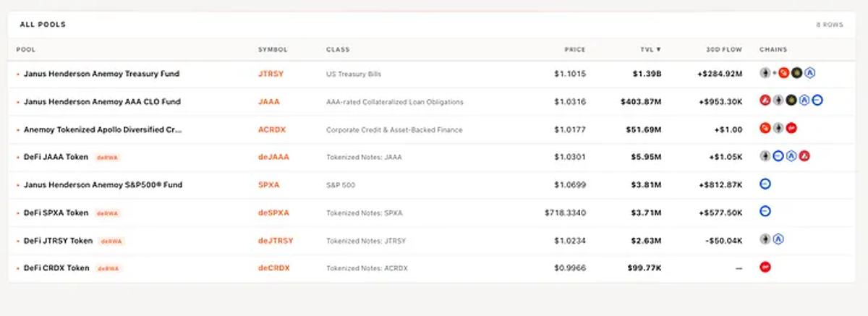Open DeFi JTRSY Token pool
The width and height of the screenshot is (868, 316).
[58, 241]
